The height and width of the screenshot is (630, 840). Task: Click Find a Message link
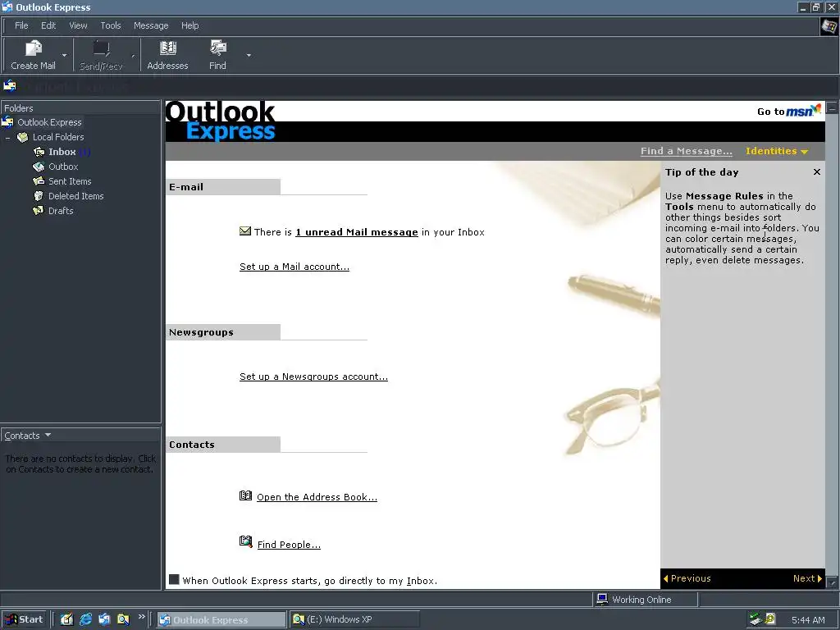687,151
